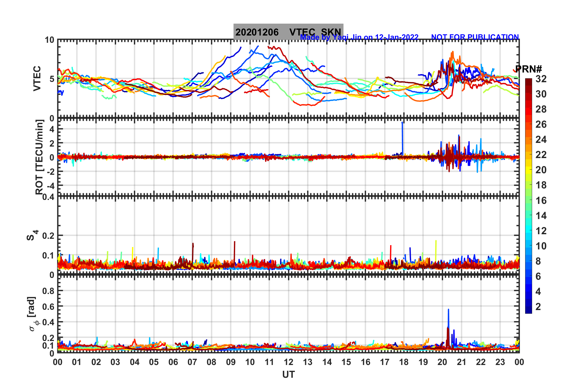
Task: Click the '5' tick on the VTEC y-axis
Action: [52, 79]
